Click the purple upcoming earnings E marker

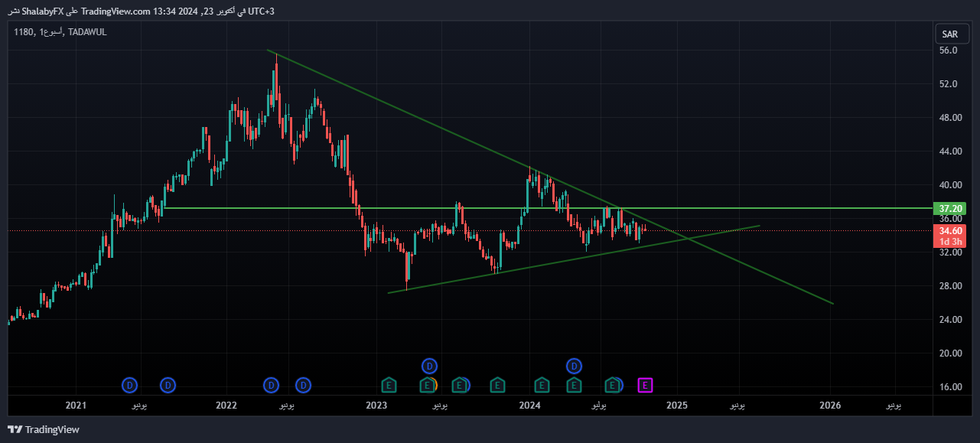tap(645, 385)
